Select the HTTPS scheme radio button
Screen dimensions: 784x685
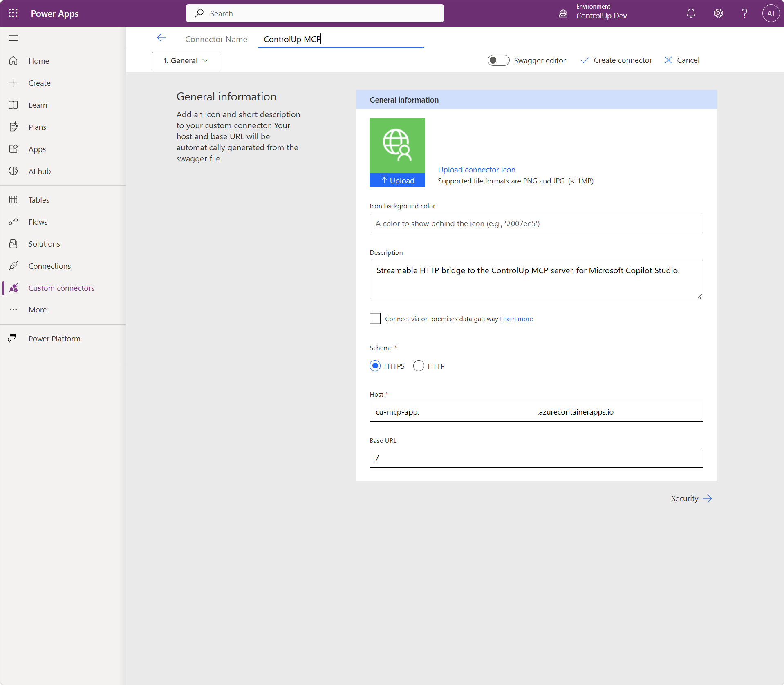pos(375,366)
